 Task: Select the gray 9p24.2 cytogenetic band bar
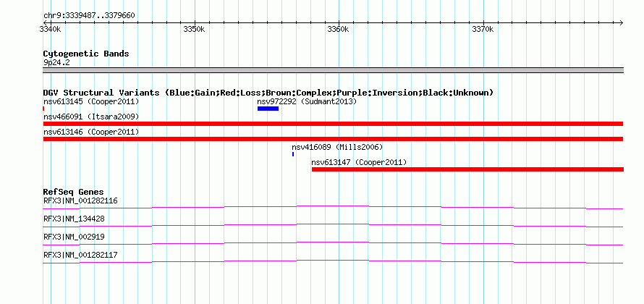tap(333, 70)
